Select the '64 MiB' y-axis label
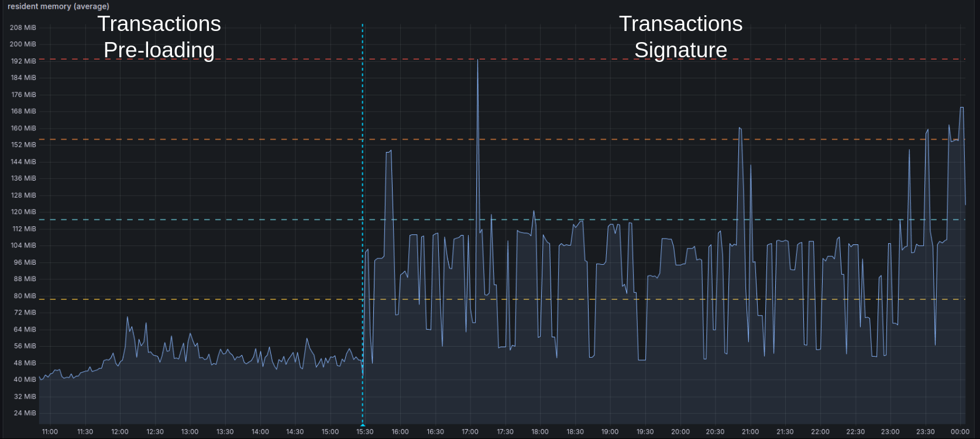This screenshot has width=980, height=439. point(25,329)
